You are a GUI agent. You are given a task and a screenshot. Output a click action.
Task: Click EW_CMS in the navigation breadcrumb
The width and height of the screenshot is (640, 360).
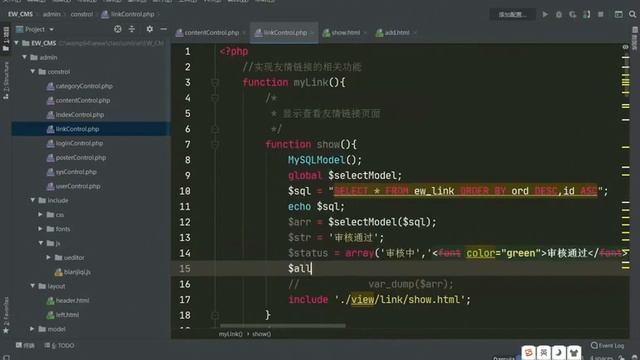click(x=20, y=14)
